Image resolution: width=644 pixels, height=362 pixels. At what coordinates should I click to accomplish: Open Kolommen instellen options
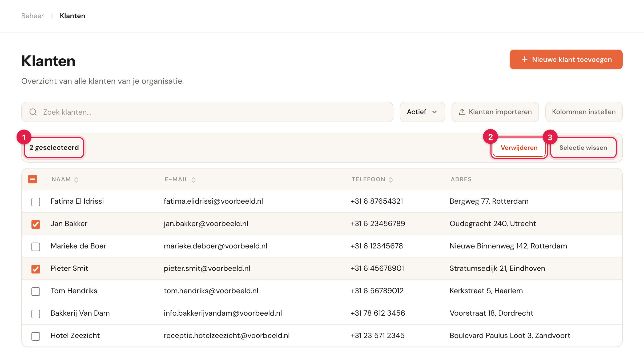coord(584,112)
